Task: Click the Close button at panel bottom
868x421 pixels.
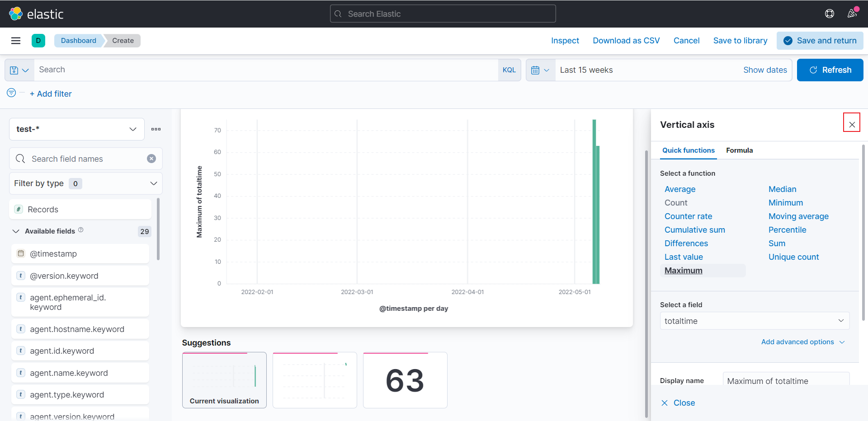Action: [678, 403]
